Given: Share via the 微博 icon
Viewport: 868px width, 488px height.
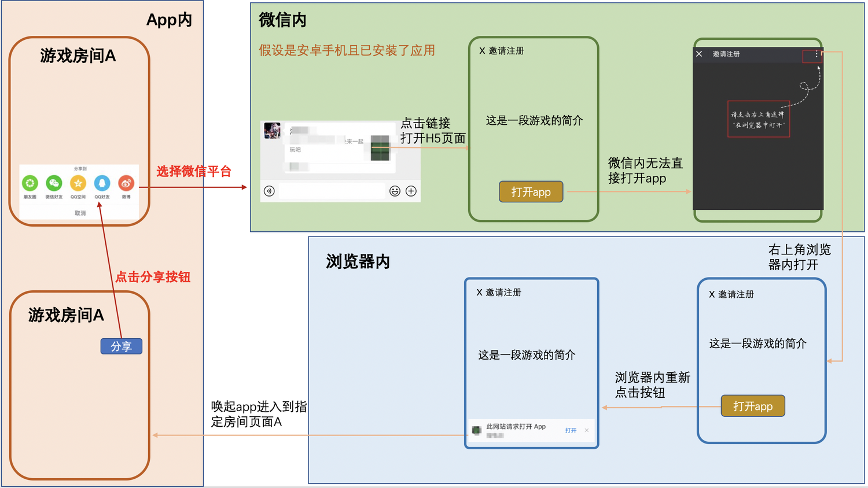Looking at the screenshot, I should (x=126, y=183).
